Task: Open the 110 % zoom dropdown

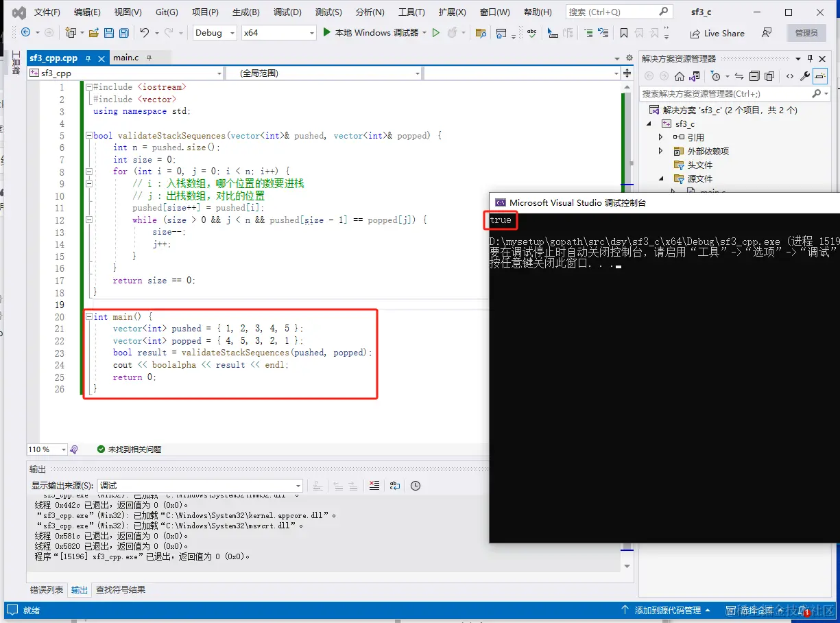Action: tap(47, 449)
